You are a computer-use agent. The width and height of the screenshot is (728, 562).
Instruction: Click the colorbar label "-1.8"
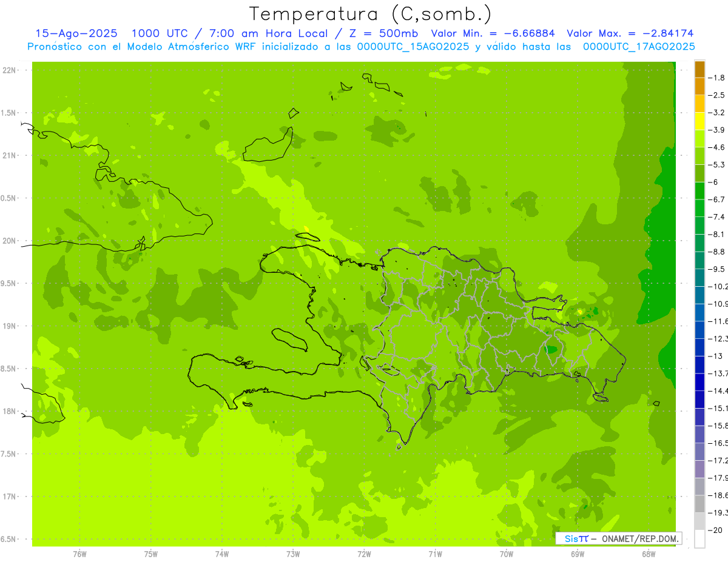click(x=716, y=78)
